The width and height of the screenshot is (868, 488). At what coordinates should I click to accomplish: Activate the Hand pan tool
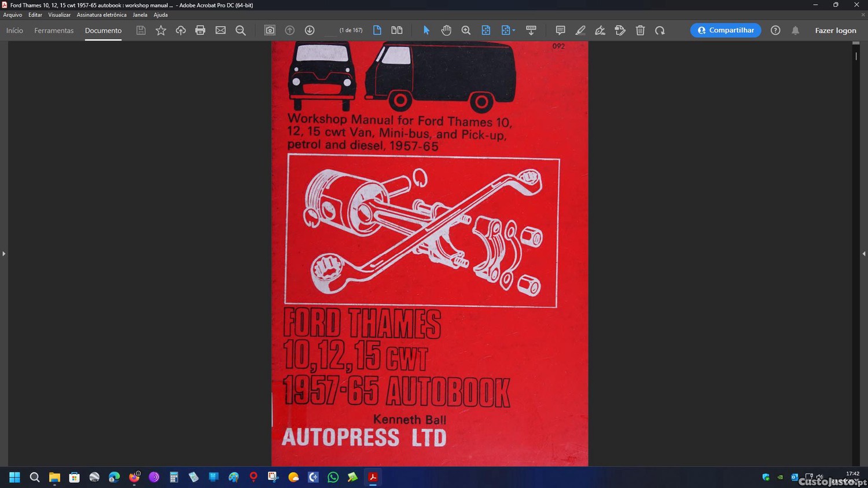coord(446,31)
